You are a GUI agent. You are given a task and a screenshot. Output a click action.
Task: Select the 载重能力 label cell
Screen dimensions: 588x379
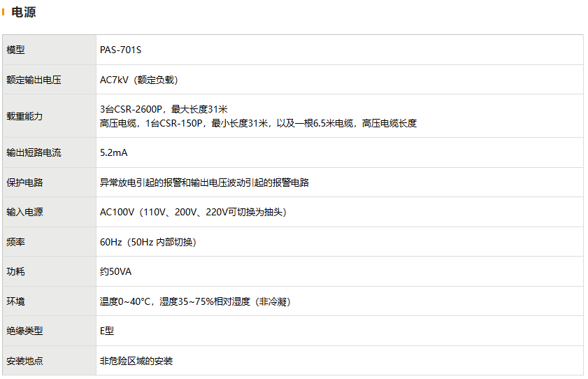click(50, 116)
